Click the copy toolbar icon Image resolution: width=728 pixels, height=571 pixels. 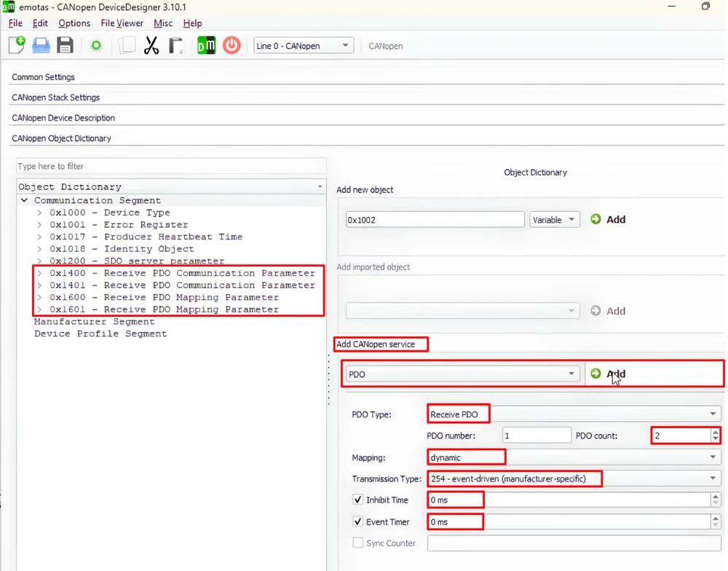pyautogui.click(x=127, y=46)
